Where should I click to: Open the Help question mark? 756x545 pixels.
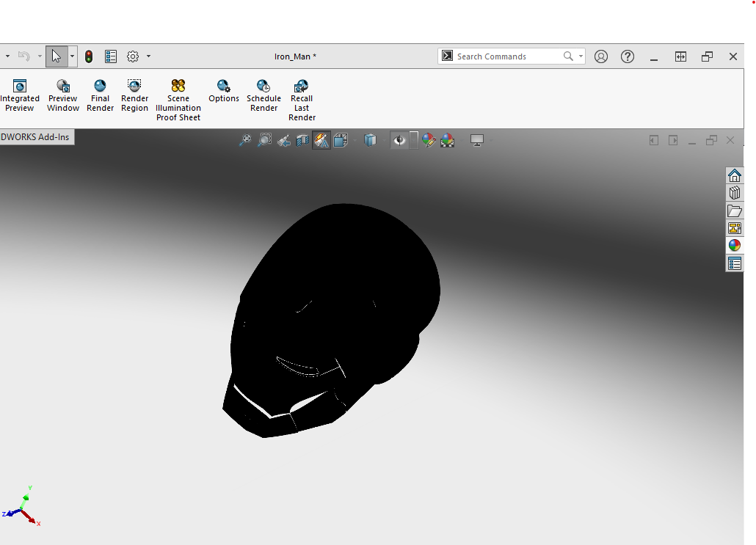pos(628,56)
